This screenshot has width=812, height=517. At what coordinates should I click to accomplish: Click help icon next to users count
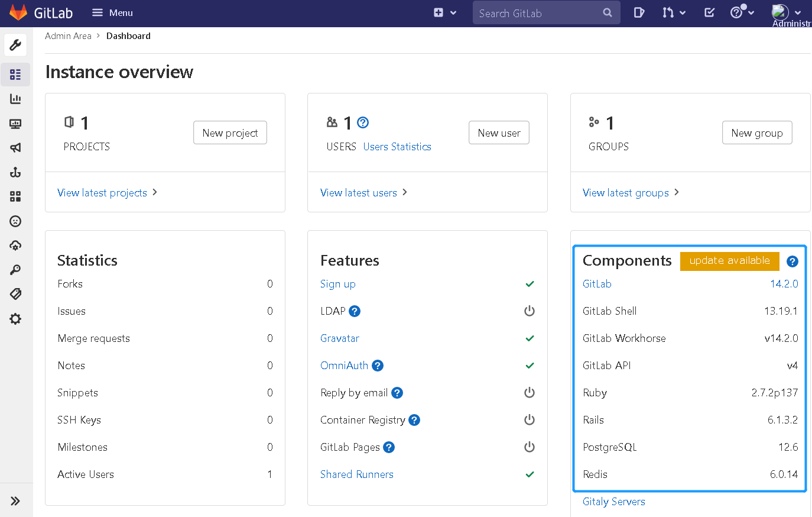coord(363,122)
